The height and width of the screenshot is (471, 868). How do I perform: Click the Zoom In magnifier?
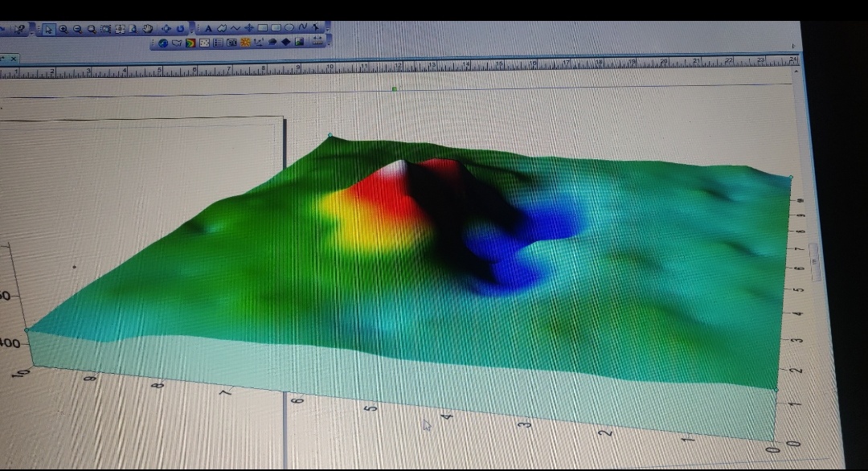pos(63,29)
